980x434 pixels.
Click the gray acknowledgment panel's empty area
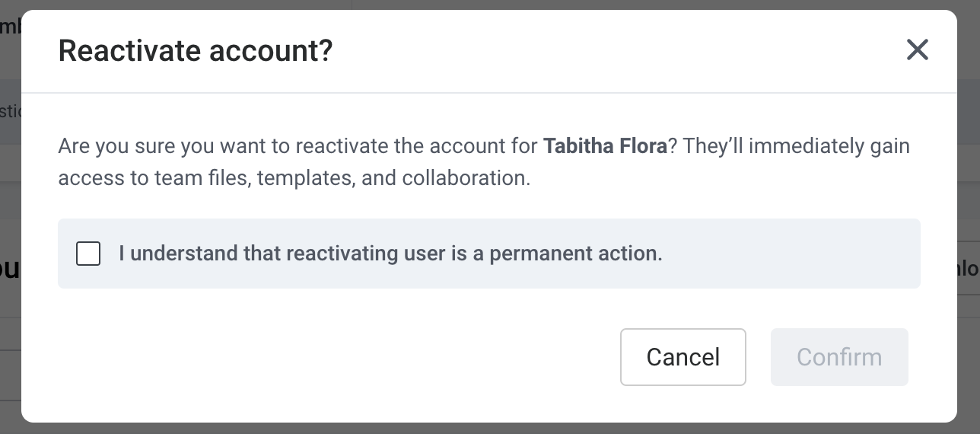[x=791, y=254]
